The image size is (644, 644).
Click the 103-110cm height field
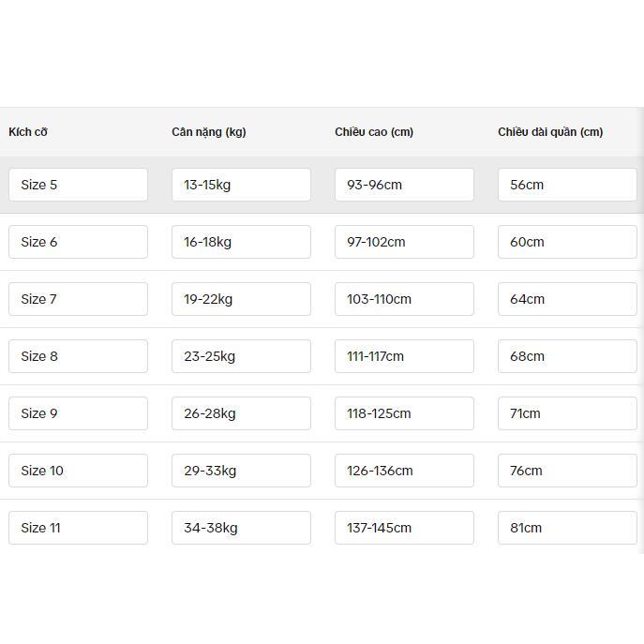(x=404, y=299)
